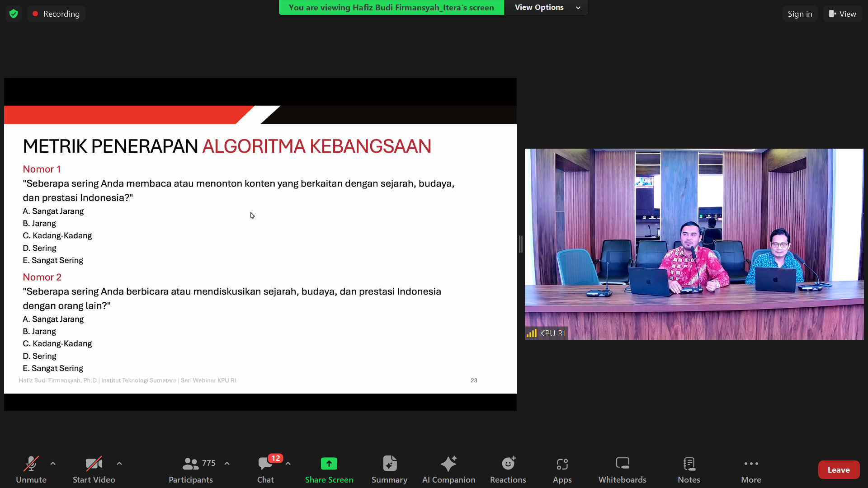Toggle Start Video camera on

(94, 464)
